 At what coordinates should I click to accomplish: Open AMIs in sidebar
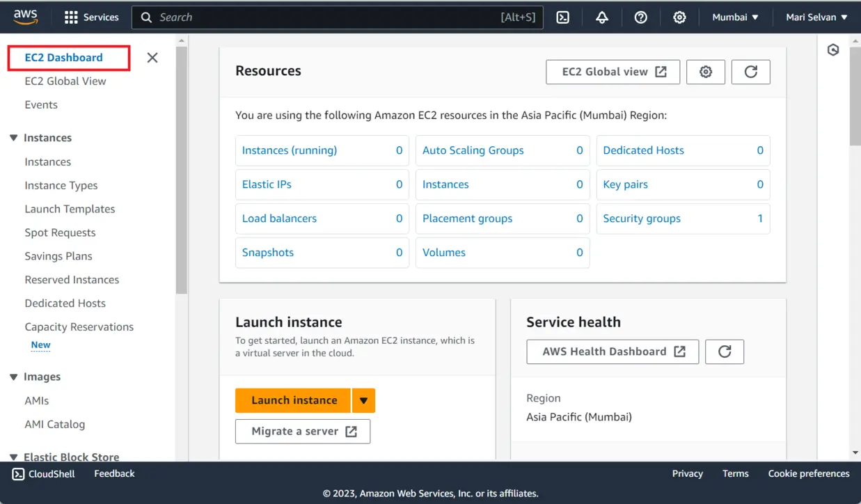37,401
